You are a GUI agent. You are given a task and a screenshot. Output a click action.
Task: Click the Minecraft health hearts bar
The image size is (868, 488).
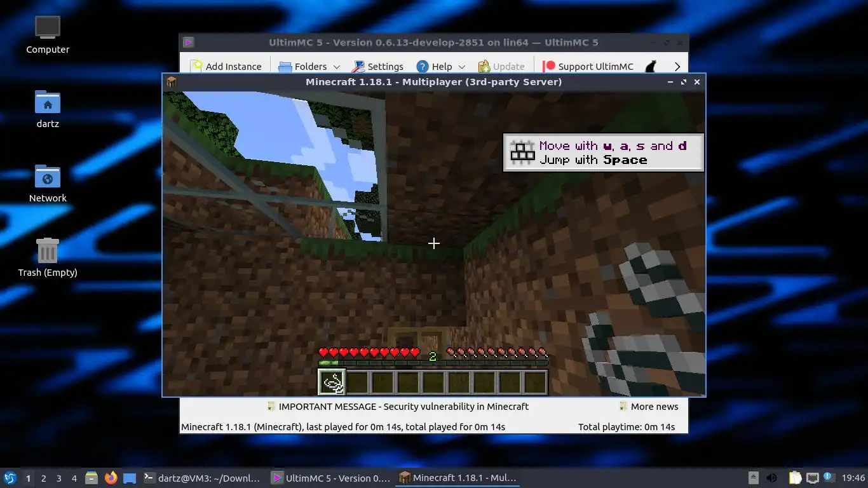click(x=369, y=352)
